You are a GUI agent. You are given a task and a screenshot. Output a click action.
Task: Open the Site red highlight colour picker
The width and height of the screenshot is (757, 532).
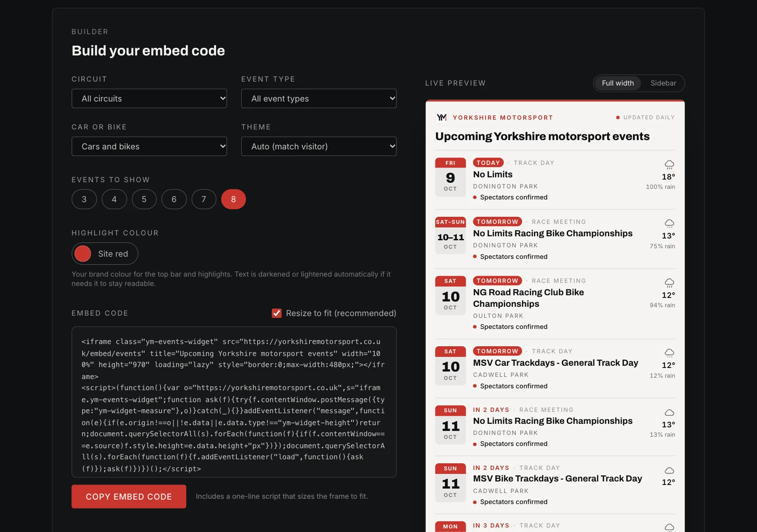[105, 254]
